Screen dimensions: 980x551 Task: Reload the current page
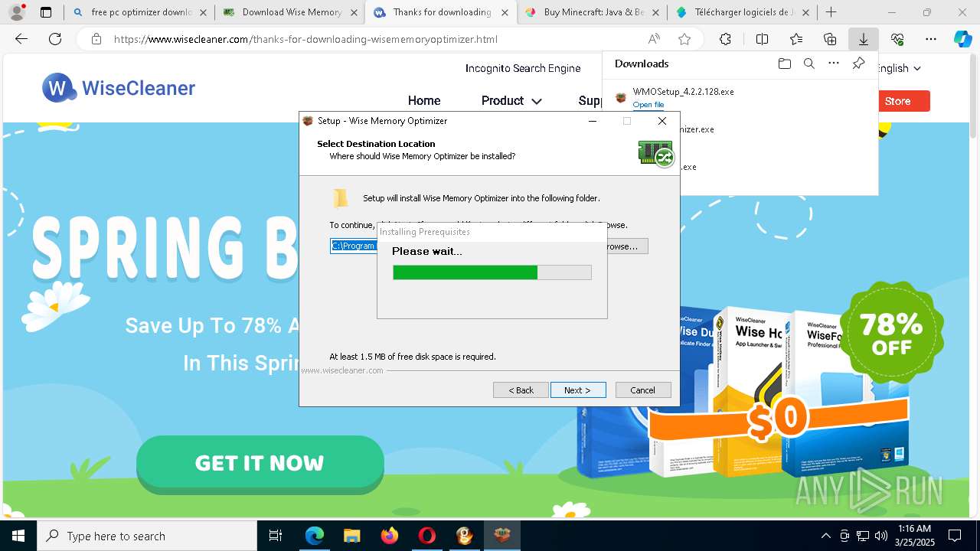[55, 40]
